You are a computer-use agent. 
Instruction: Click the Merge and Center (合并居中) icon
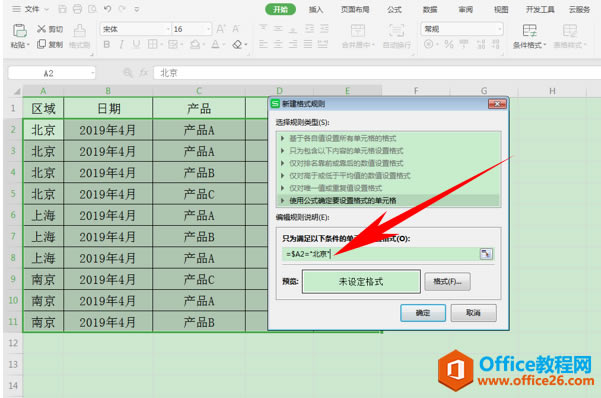[x=358, y=31]
